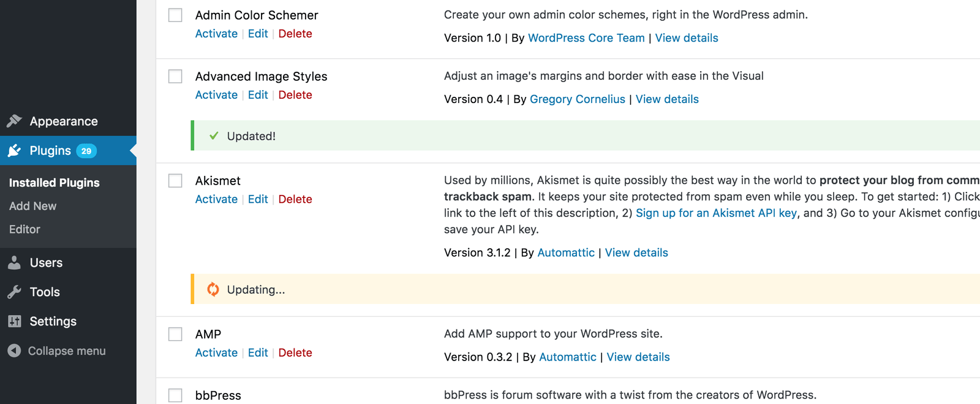Viewport: 980px width, 404px height.
Task: Edit the Akismet plugin
Action: pyautogui.click(x=258, y=199)
